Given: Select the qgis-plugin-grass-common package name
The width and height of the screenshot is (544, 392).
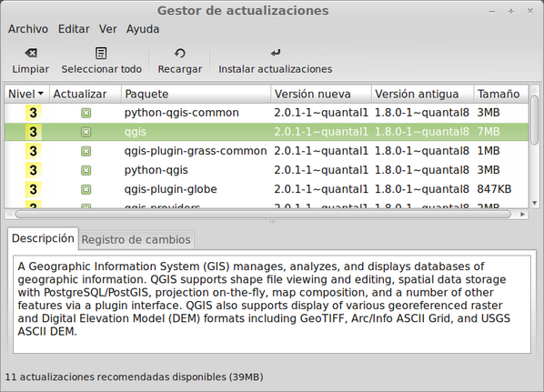Looking at the screenshot, I should tap(196, 151).
